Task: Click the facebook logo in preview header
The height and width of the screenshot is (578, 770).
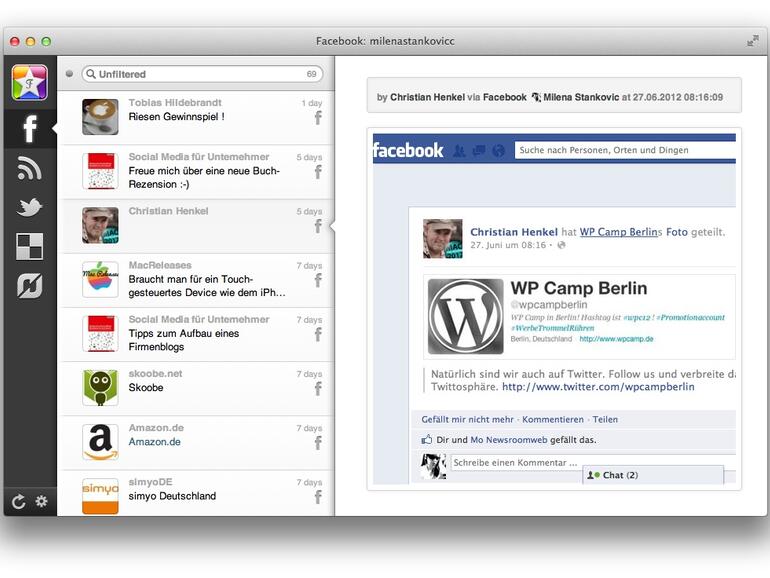Action: [408, 150]
